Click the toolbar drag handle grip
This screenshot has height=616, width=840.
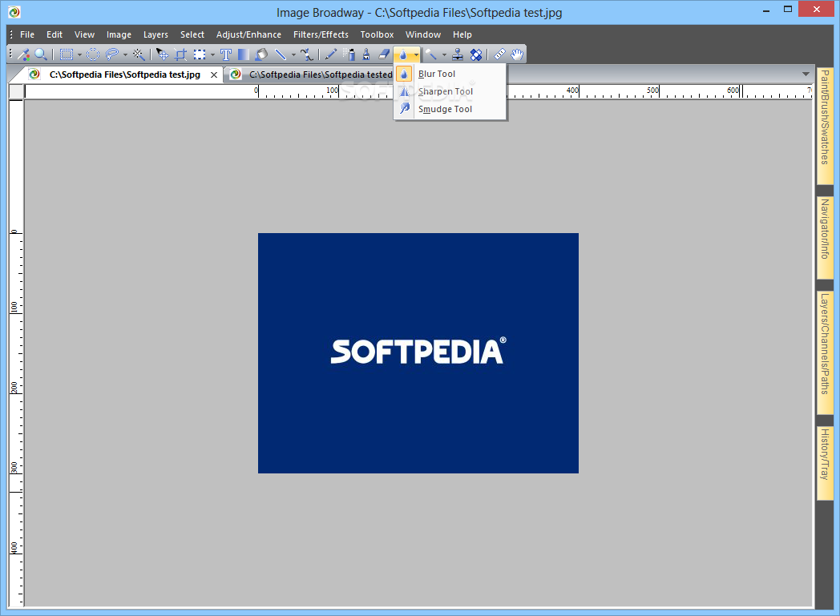[10, 54]
